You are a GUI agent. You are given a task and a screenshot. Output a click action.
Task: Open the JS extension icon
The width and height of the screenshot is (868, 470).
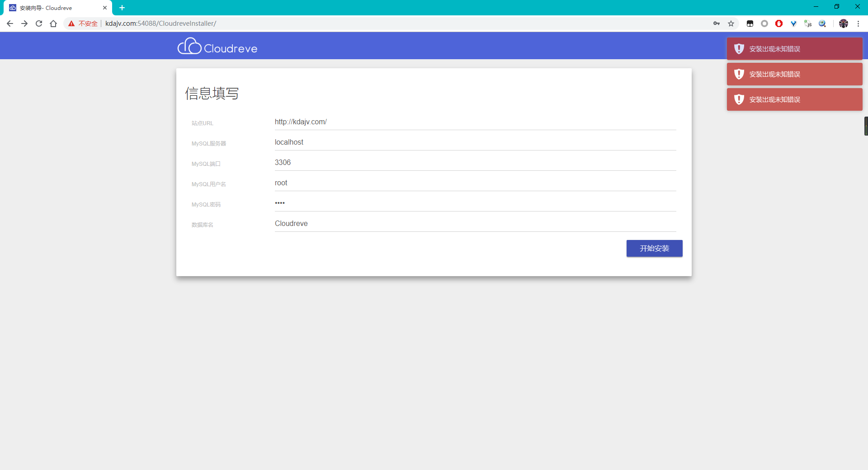pyautogui.click(x=808, y=23)
